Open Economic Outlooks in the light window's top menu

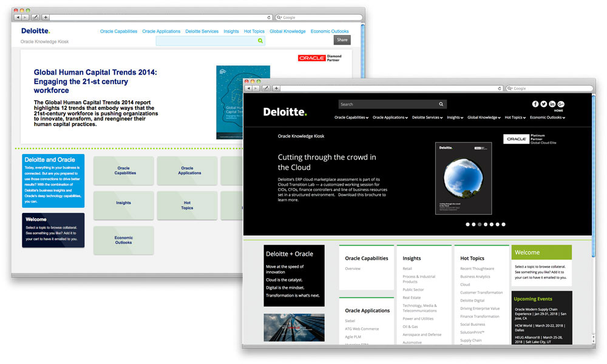330,32
